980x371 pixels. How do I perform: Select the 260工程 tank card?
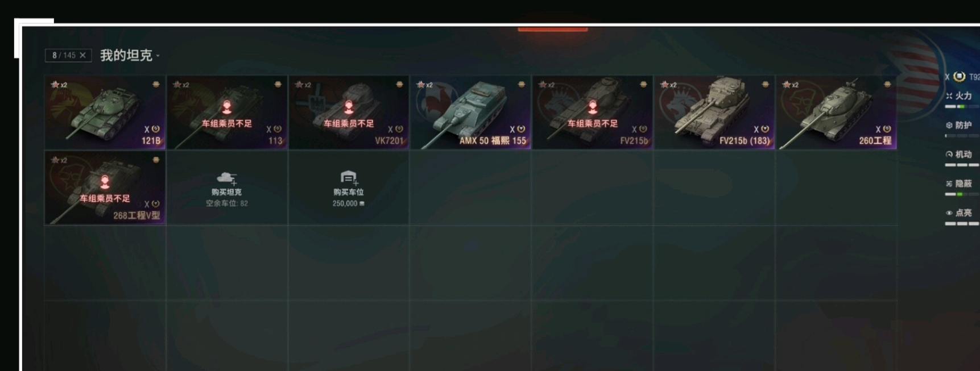(x=836, y=112)
